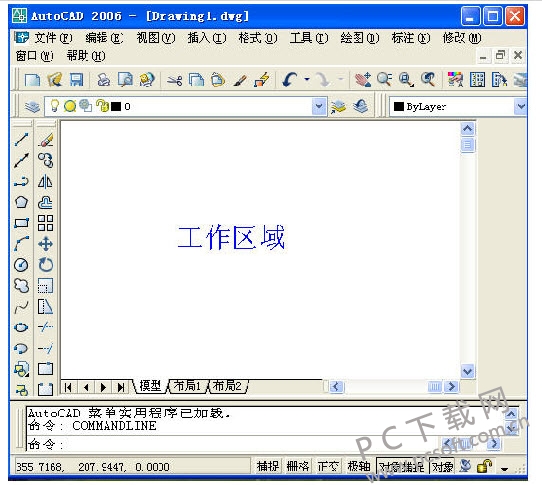Toggle 极轴 polar tracking in status bar
542x485 pixels.
358,466
